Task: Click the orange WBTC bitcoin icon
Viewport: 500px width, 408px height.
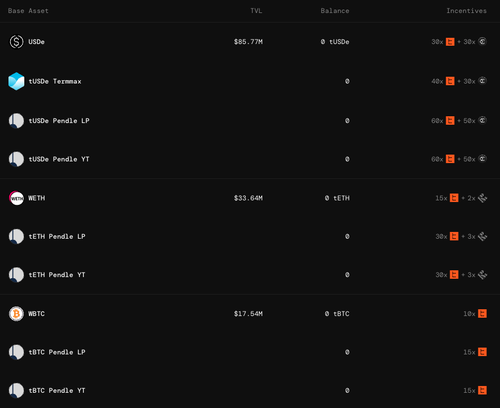Action: 16,314
